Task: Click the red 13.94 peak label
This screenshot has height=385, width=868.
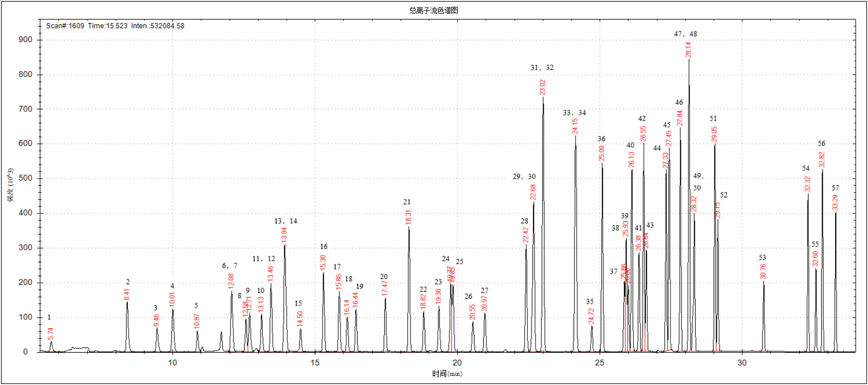Action: (284, 235)
